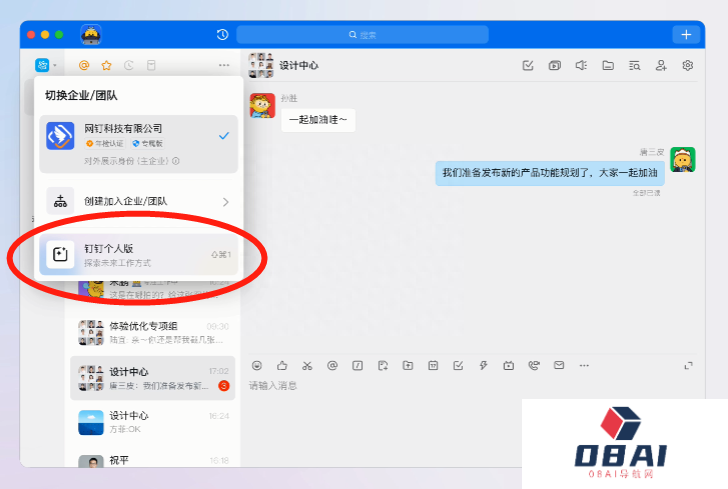Open 创建加入企业/团队 entry
This screenshot has width=728, height=489.
(138, 202)
